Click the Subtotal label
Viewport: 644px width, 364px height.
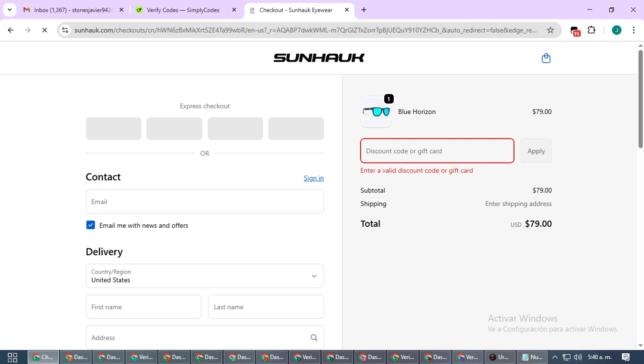coord(373,190)
